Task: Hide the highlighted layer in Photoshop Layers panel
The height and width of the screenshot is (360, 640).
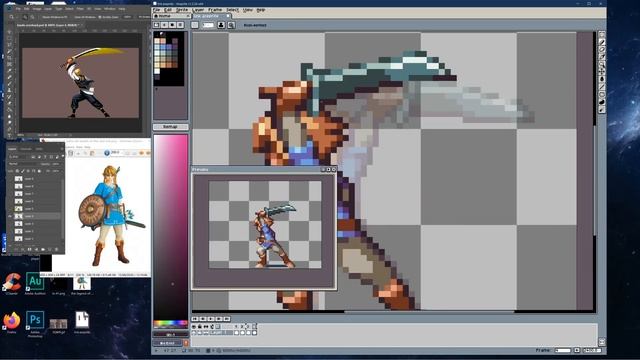Action: (x=10, y=216)
